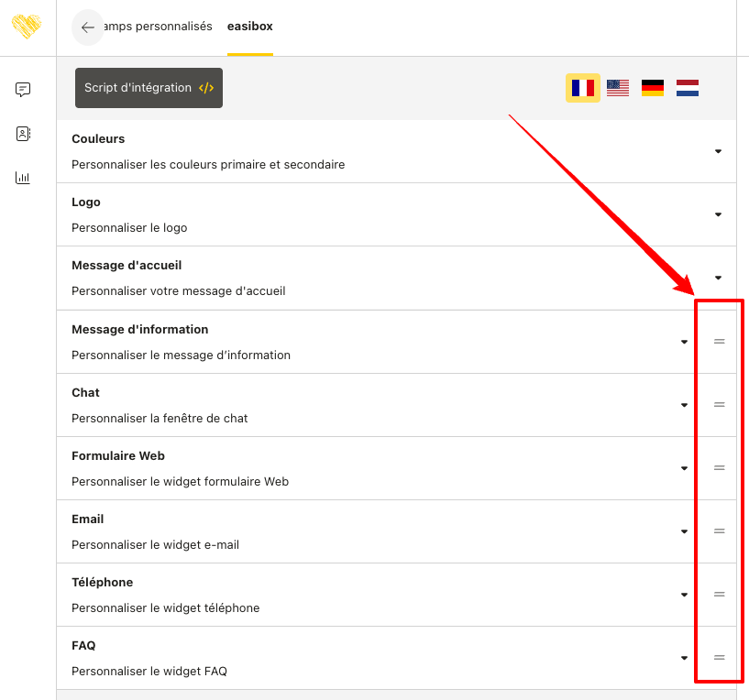
Task: Open conversations from sidebar chat icon
Action: pos(23,90)
